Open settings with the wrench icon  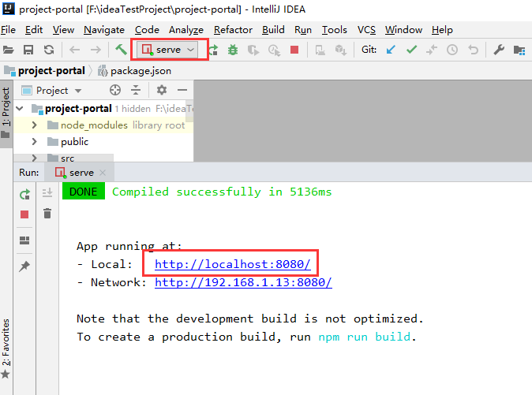point(499,50)
